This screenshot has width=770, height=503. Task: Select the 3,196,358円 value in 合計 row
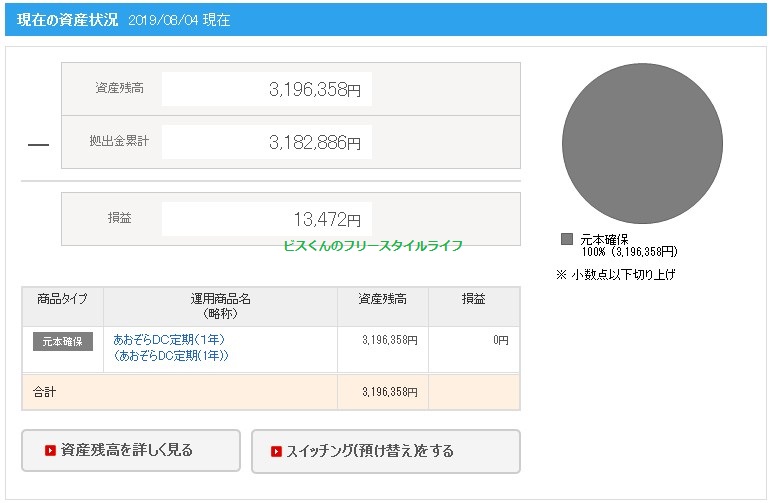(x=390, y=392)
